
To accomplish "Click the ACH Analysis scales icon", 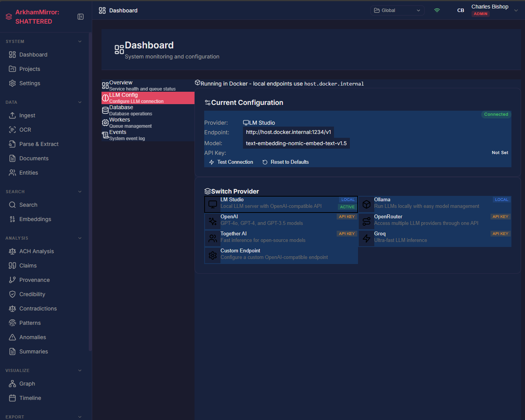I will pyautogui.click(x=12, y=251).
